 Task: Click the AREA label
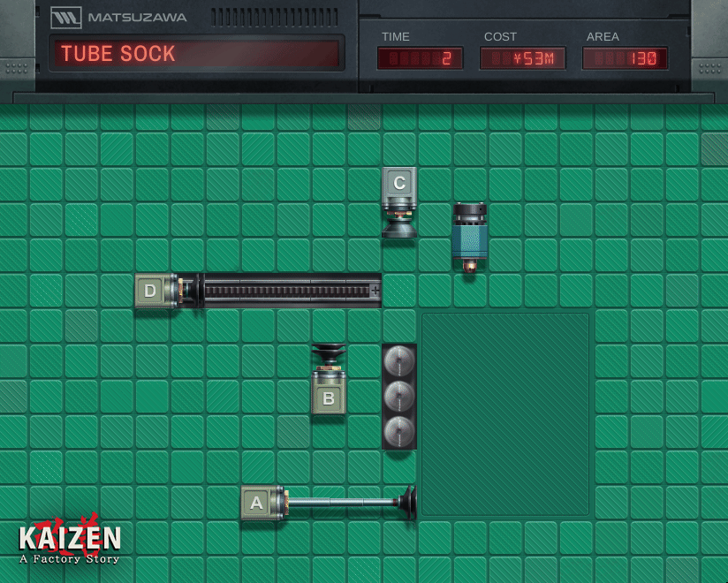click(603, 37)
